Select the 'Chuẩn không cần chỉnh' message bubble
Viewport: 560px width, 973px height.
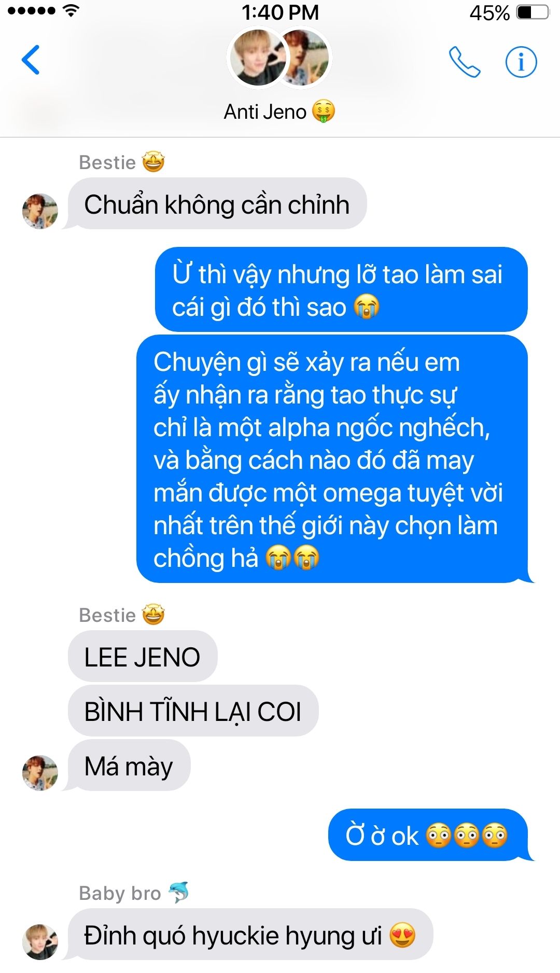(x=217, y=204)
